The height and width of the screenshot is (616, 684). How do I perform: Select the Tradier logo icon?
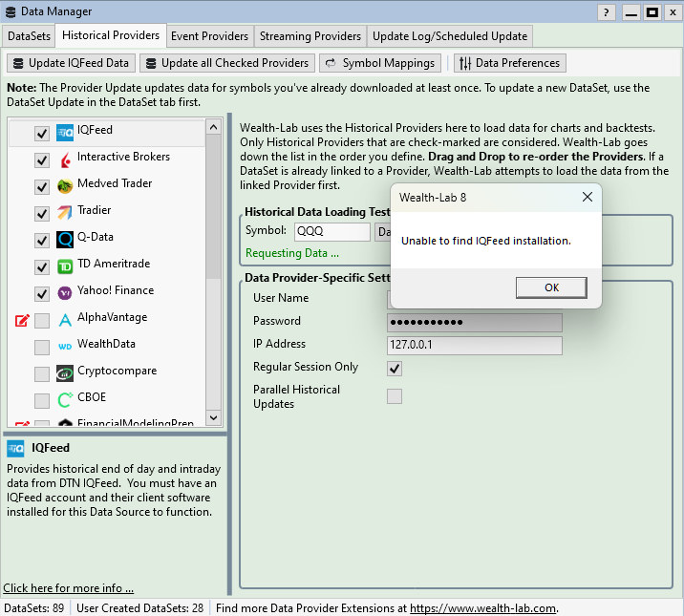pos(65,213)
